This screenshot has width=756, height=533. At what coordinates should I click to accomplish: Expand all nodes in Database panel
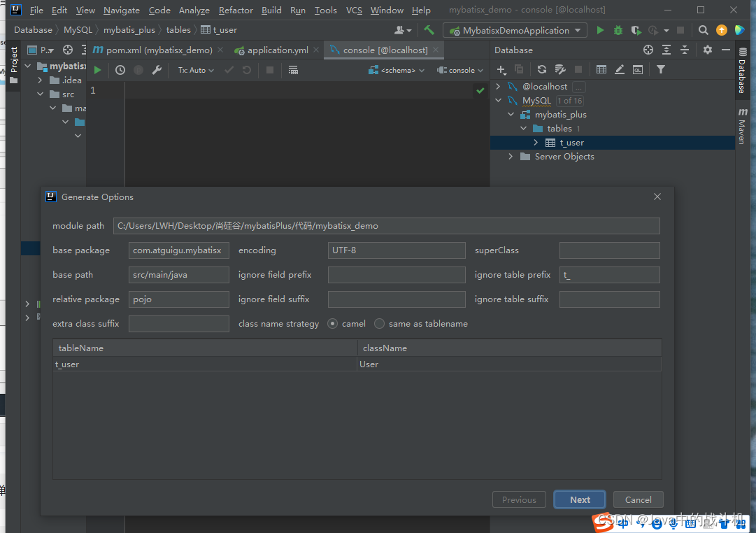[666, 50]
